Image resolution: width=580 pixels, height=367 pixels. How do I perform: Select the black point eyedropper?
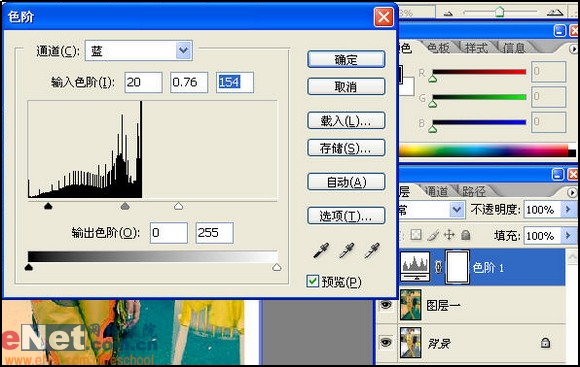(x=321, y=250)
